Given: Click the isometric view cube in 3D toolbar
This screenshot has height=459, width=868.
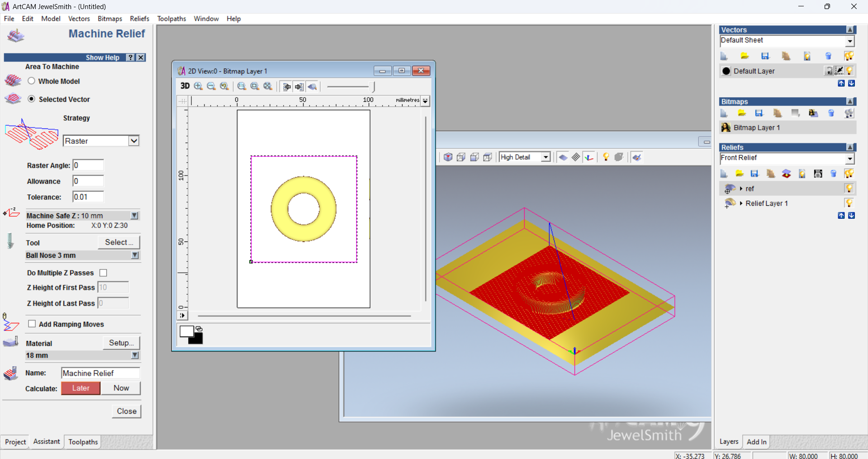Looking at the screenshot, I should click(x=448, y=157).
